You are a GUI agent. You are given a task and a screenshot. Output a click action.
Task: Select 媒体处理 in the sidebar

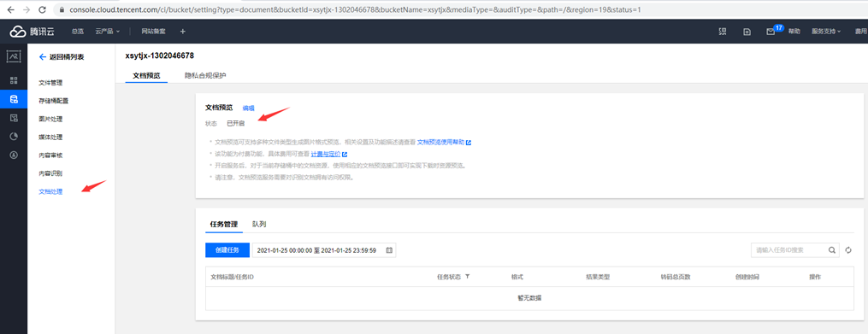(50, 138)
